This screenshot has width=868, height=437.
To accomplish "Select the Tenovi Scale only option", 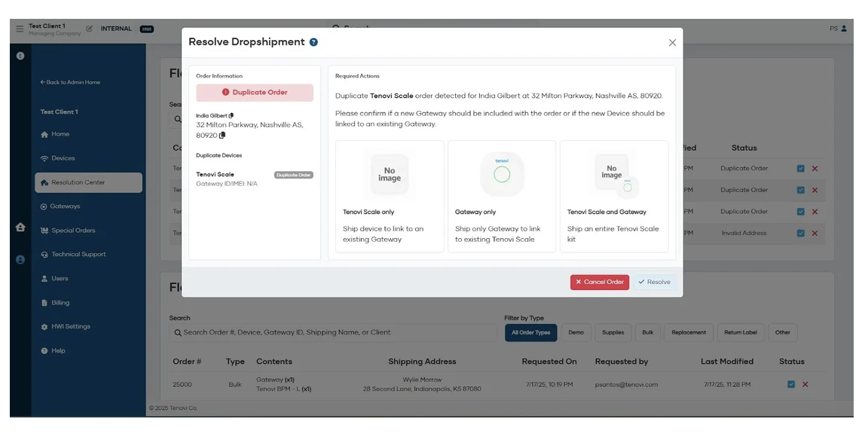I will (390, 196).
